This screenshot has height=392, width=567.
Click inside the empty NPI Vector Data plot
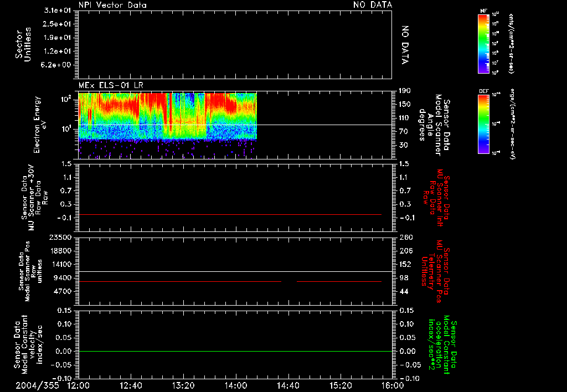[235, 45]
